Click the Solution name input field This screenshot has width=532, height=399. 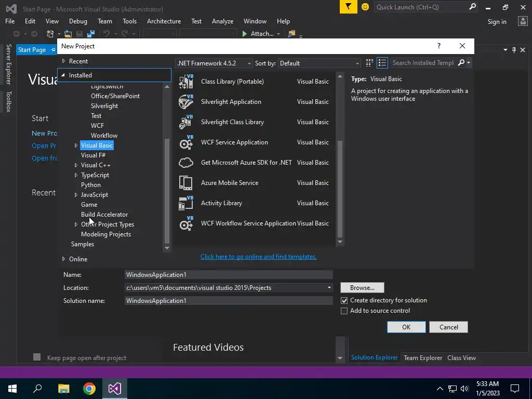tap(229, 301)
